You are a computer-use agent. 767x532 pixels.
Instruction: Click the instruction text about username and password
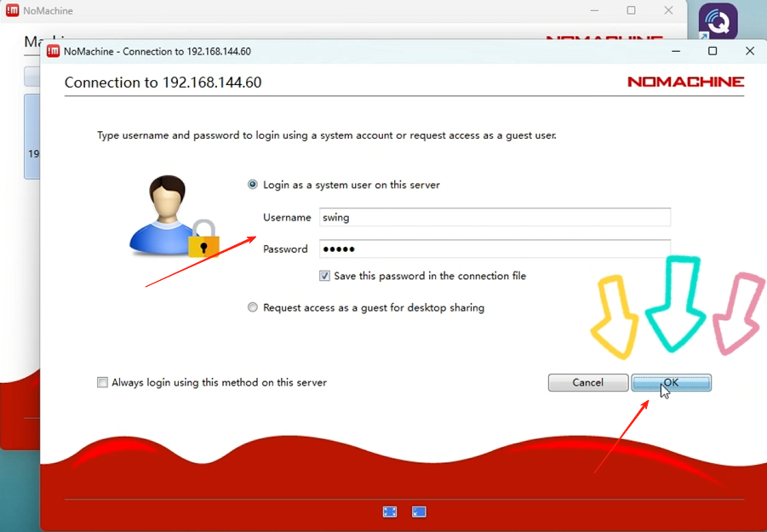(x=326, y=135)
